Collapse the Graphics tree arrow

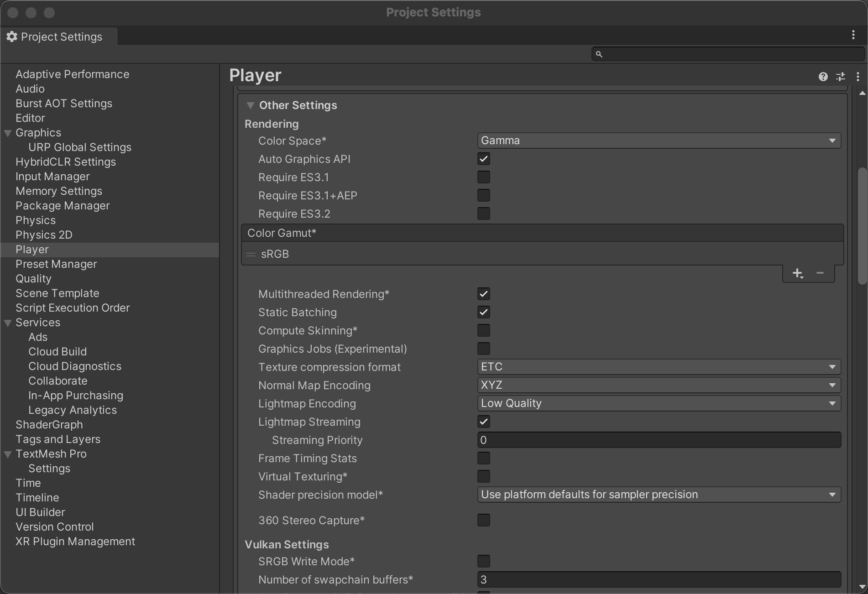(8, 133)
